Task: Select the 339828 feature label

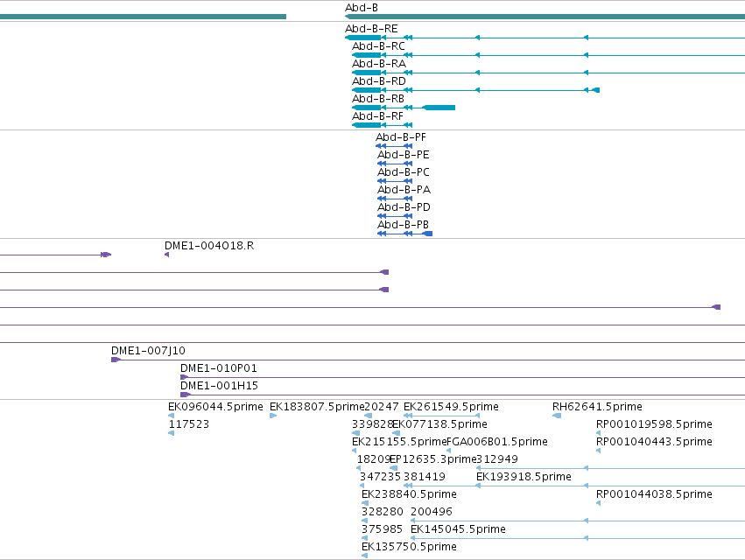Action: tap(373, 424)
